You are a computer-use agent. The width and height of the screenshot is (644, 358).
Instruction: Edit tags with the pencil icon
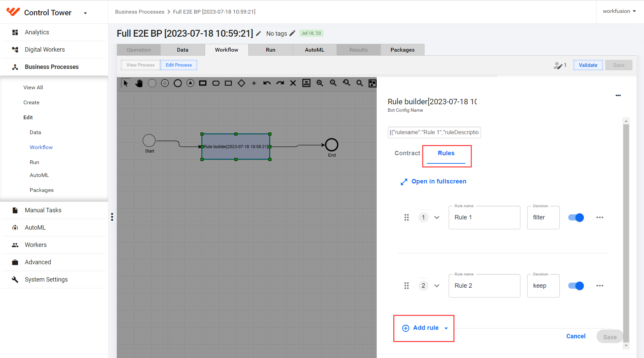pos(292,33)
